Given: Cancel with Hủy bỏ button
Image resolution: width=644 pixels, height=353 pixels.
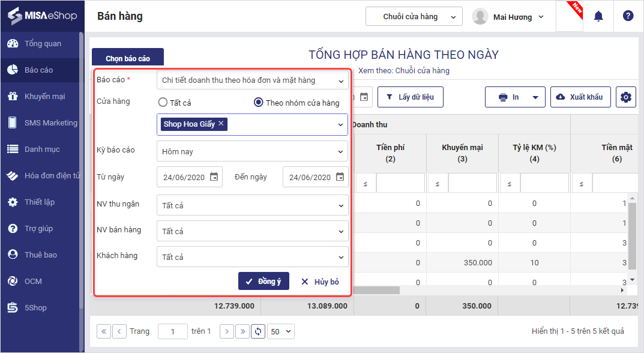Looking at the screenshot, I should (320, 282).
